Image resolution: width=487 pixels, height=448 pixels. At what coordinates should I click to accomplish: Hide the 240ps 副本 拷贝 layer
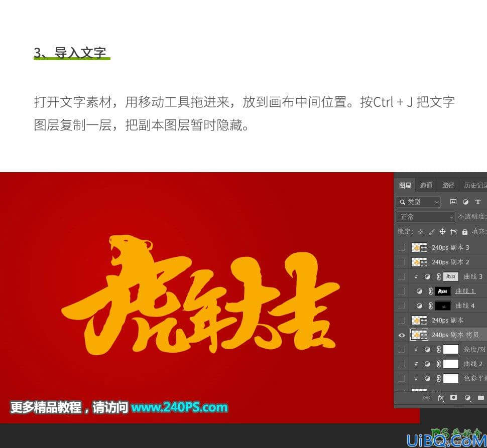[x=402, y=335]
